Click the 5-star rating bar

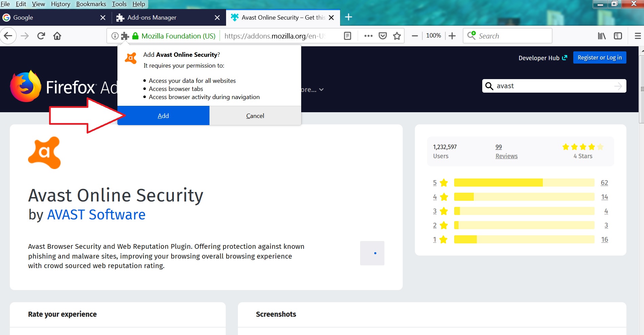pyautogui.click(x=524, y=183)
